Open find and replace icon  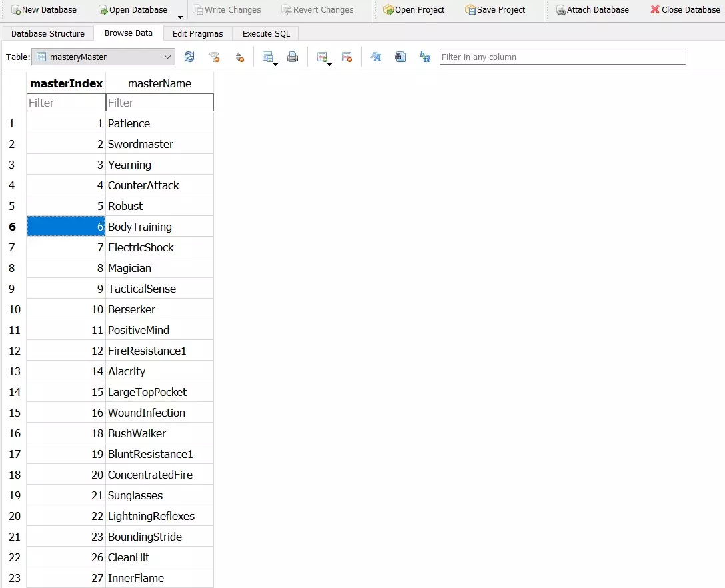pyautogui.click(x=425, y=57)
